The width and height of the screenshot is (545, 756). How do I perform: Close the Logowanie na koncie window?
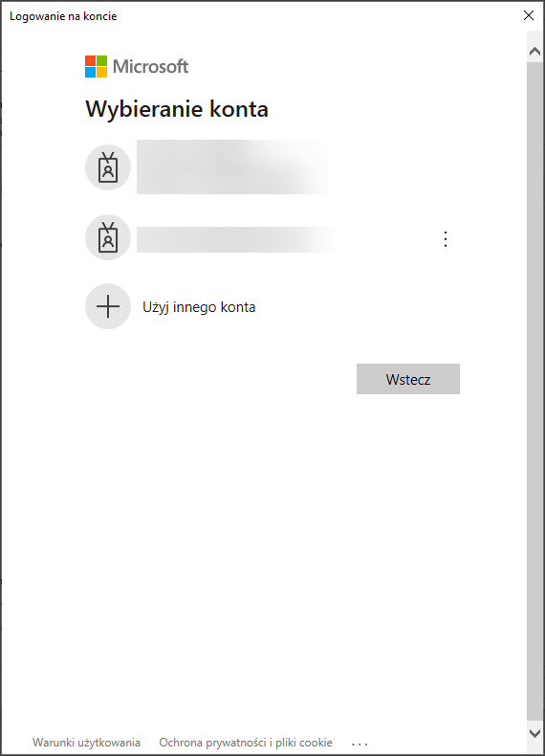tap(529, 15)
